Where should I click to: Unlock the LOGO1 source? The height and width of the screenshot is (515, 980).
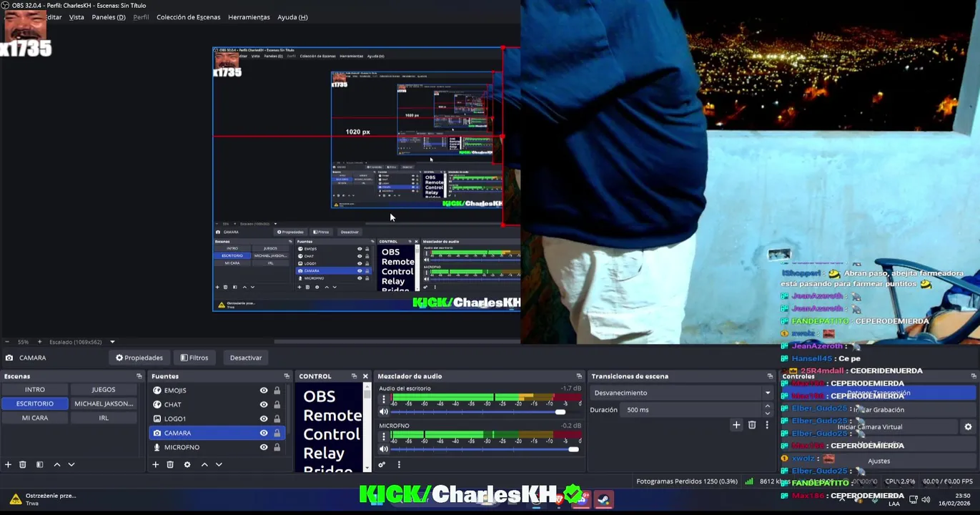277,419
